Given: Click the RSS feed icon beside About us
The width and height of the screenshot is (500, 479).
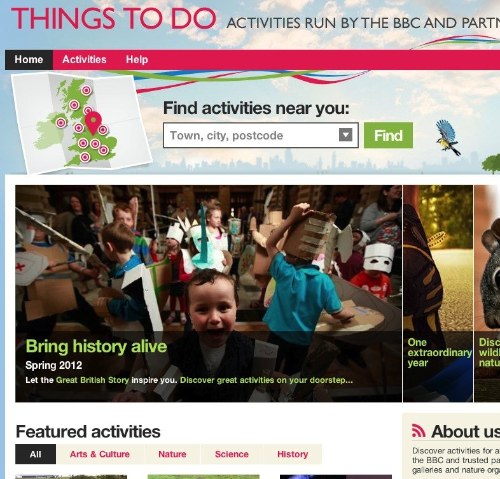Looking at the screenshot, I should (418, 431).
